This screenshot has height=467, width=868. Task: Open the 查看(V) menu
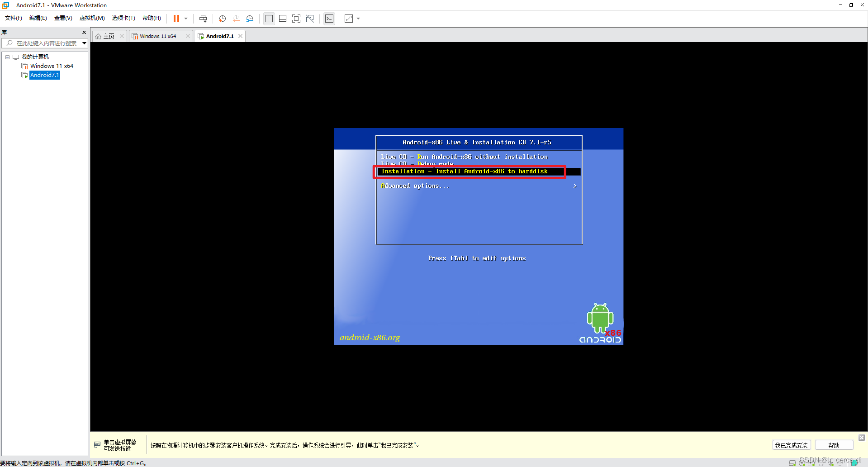[63, 18]
